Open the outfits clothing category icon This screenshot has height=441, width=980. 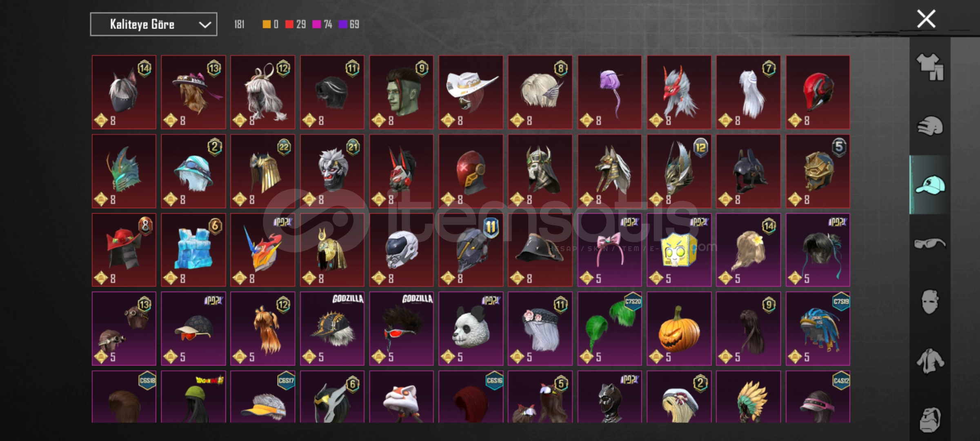coord(930,67)
